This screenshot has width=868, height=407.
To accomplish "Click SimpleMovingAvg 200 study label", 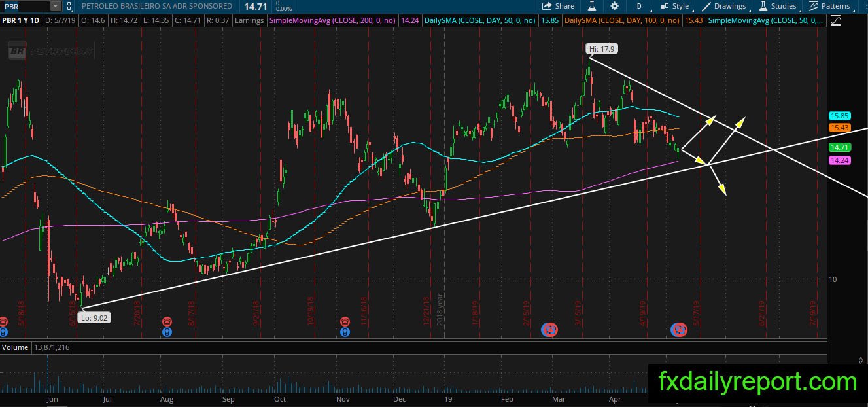I will [x=332, y=21].
